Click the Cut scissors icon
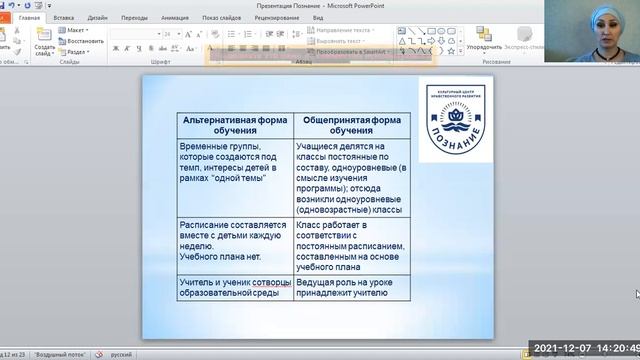The image size is (640, 360). click(17, 31)
